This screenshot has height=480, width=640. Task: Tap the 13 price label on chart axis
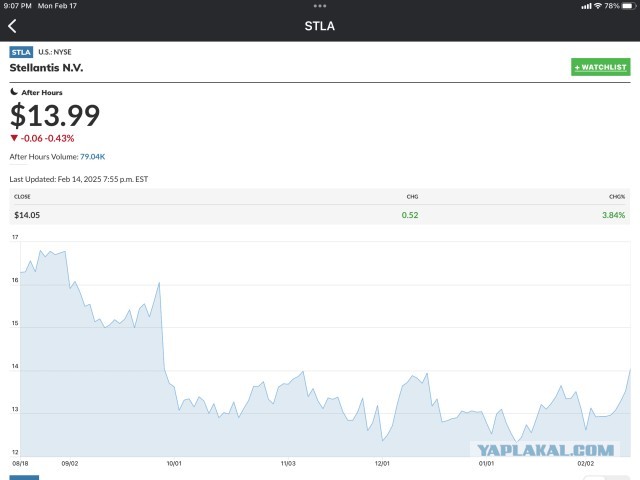(15, 409)
